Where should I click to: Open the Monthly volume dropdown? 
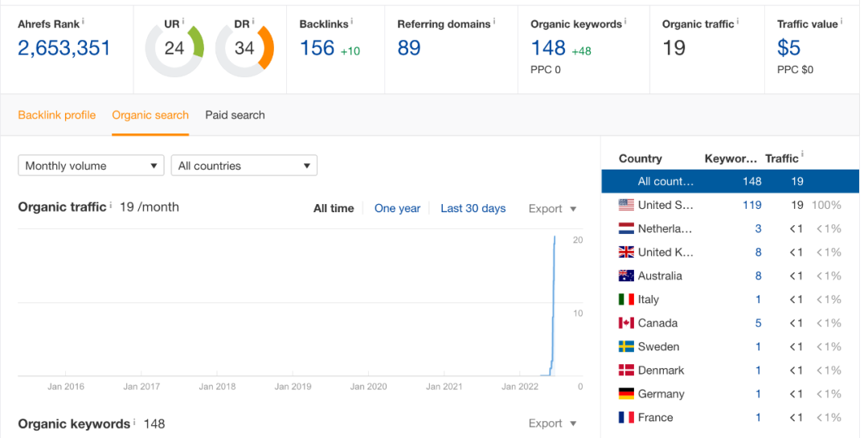click(x=91, y=166)
